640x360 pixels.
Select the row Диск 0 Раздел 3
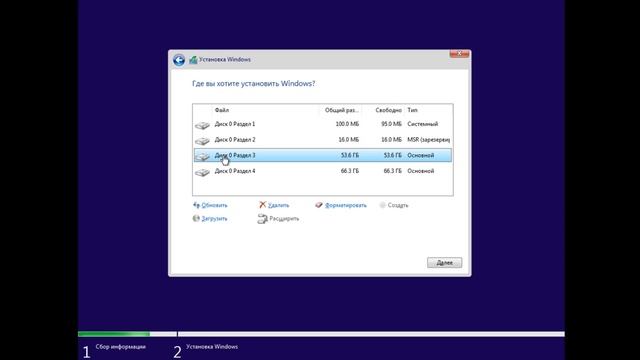coord(322,155)
